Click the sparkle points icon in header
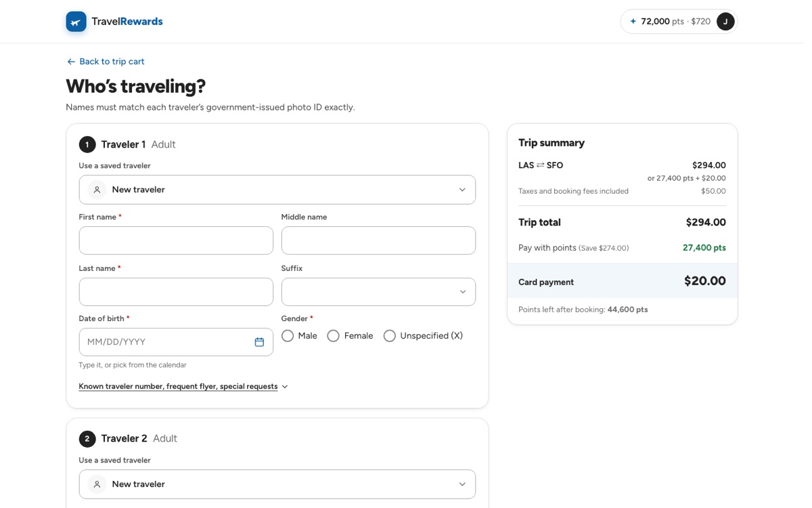 (x=633, y=22)
